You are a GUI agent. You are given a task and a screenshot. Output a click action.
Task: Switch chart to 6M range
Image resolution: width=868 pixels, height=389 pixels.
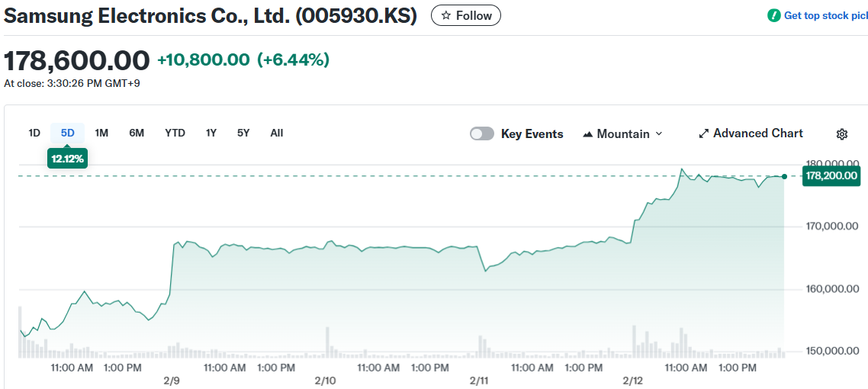(x=137, y=133)
